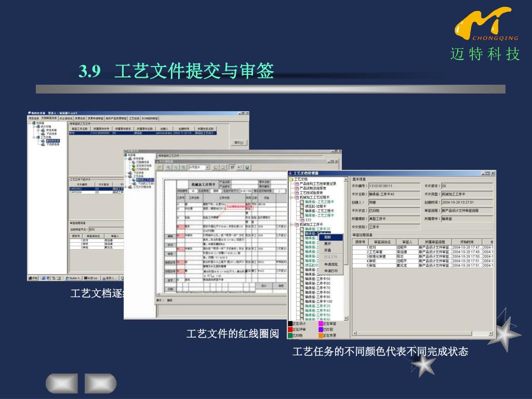Click black 正在设计 color legend swatch

click(x=290, y=324)
